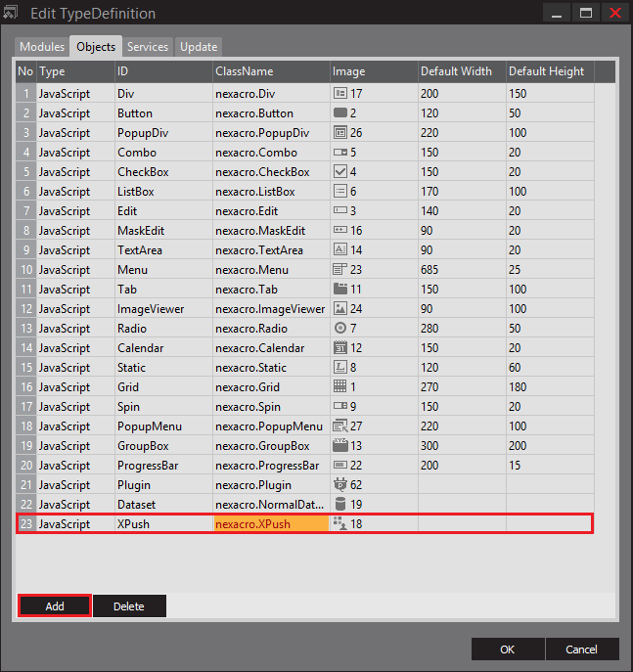Go to the Update tab
The width and height of the screenshot is (633, 672).
199,47
